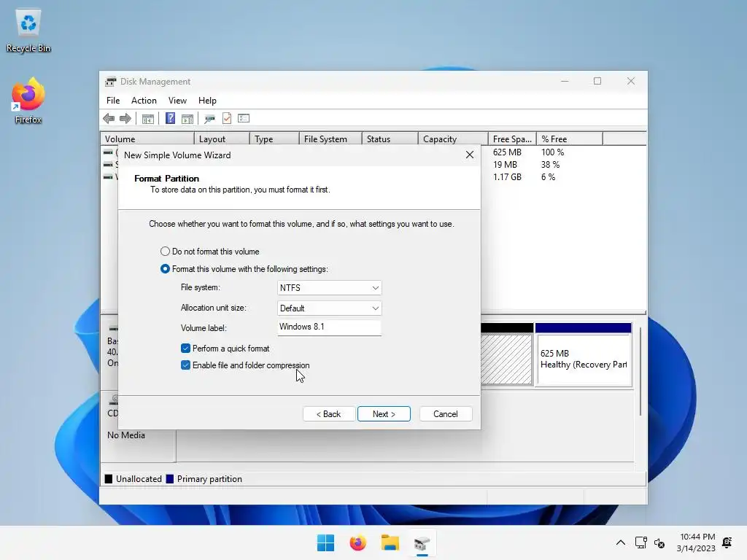This screenshot has width=747, height=560.
Task: Open the Allocation unit size dropdown
Action: coord(329,308)
